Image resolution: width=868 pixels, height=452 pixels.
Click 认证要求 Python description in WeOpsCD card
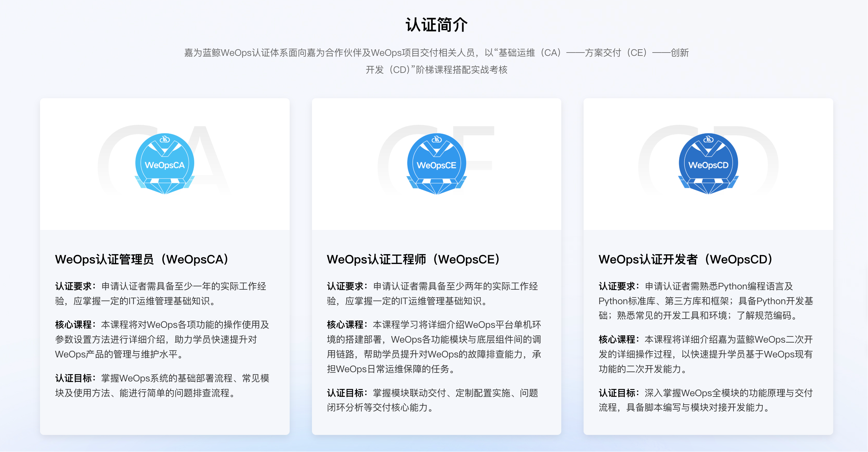(706, 301)
